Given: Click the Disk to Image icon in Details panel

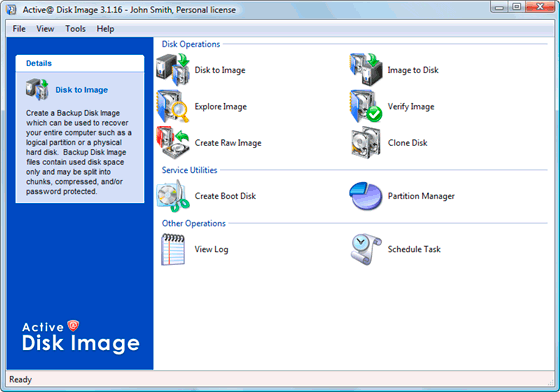Looking at the screenshot, I should (37, 89).
